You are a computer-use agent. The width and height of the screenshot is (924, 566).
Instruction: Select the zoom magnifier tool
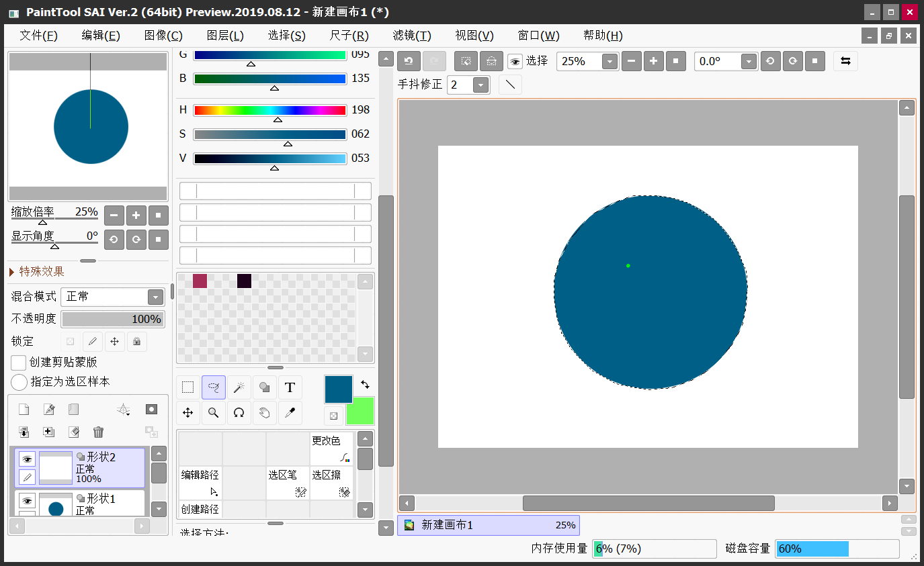pos(214,413)
